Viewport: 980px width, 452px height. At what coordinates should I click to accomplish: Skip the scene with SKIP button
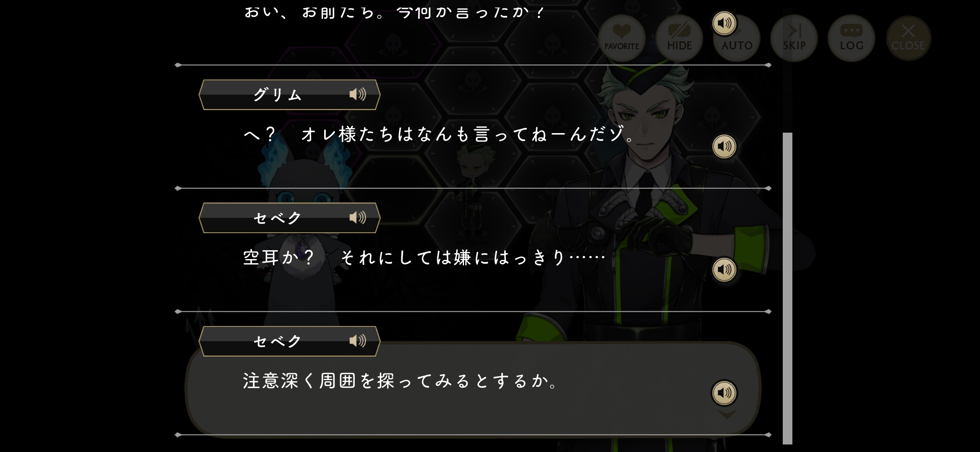tap(794, 38)
